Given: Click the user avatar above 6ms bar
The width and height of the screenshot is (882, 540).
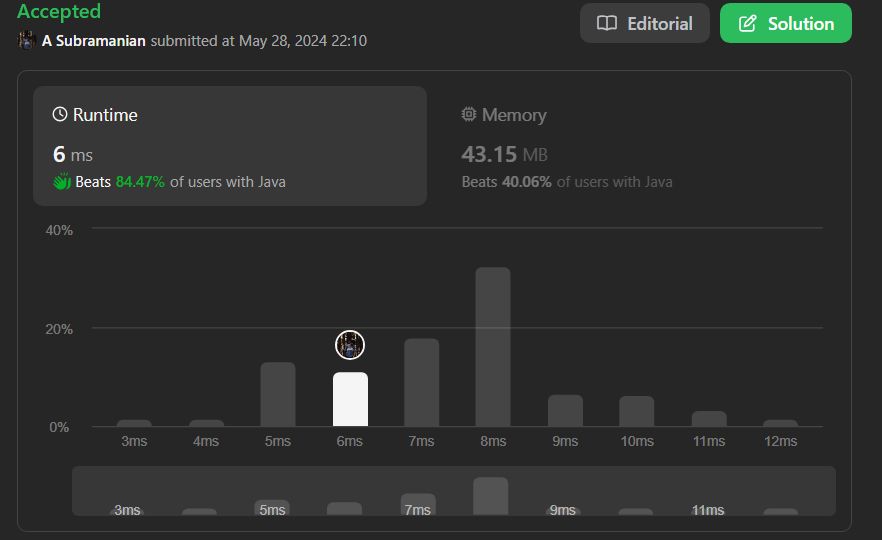Looking at the screenshot, I should pos(350,345).
